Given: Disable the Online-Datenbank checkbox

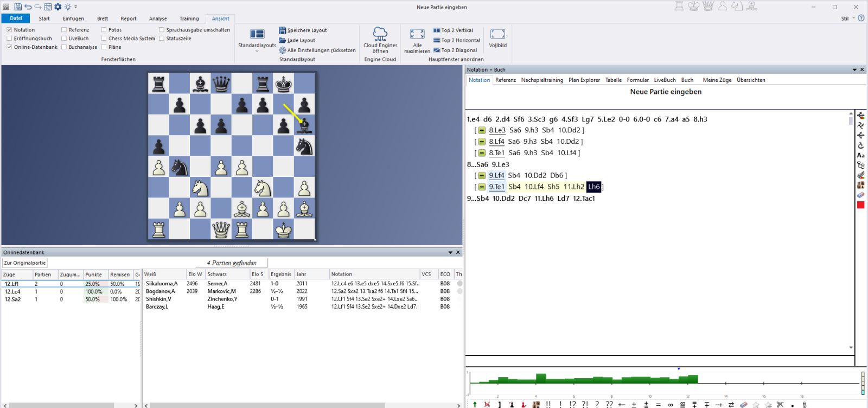Looking at the screenshot, I should click(9, 47).
